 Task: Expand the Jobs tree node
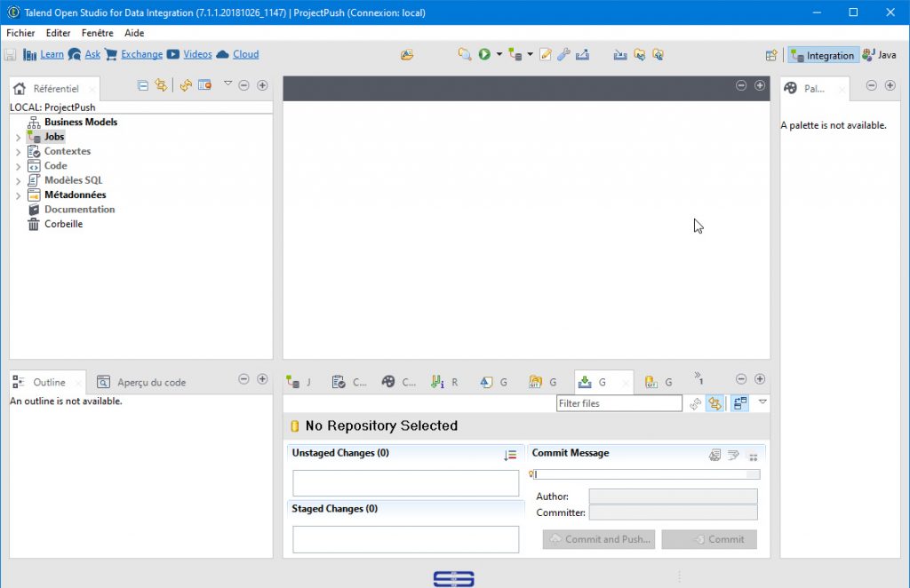pyautogui.click(x=18, y=138)
